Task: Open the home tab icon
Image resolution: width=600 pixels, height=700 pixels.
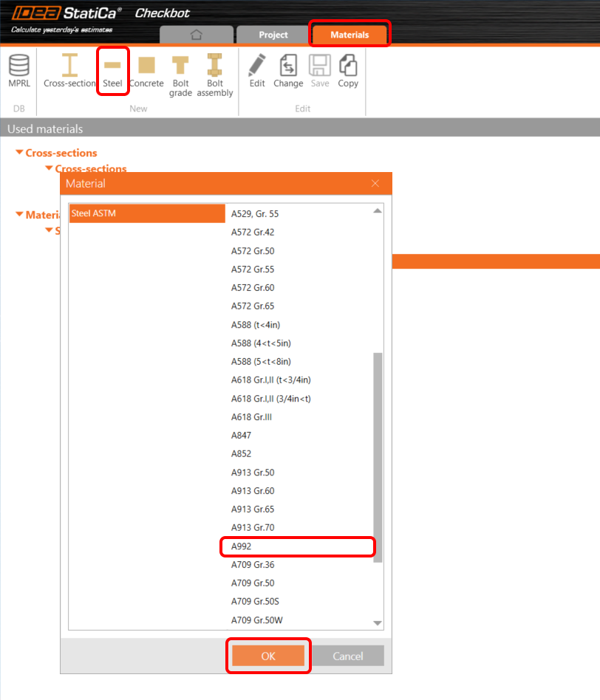Action: (196, 35)
